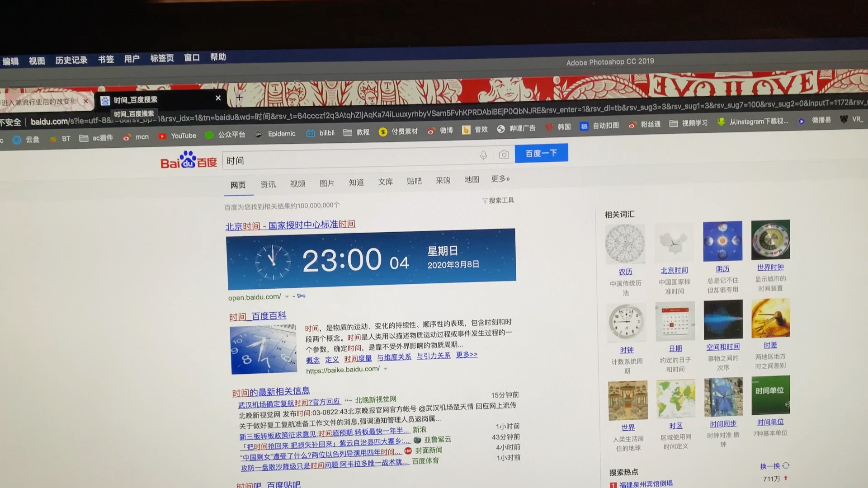Click the 福建泉州宾馆倒塌 hot search item

click(x=646, y=484)
